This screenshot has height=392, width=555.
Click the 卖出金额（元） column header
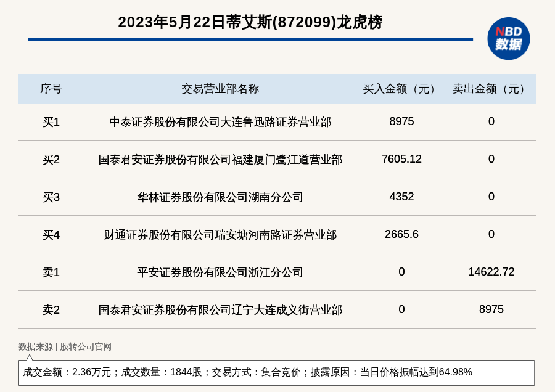pyautogui.click(x=491, y=89)
